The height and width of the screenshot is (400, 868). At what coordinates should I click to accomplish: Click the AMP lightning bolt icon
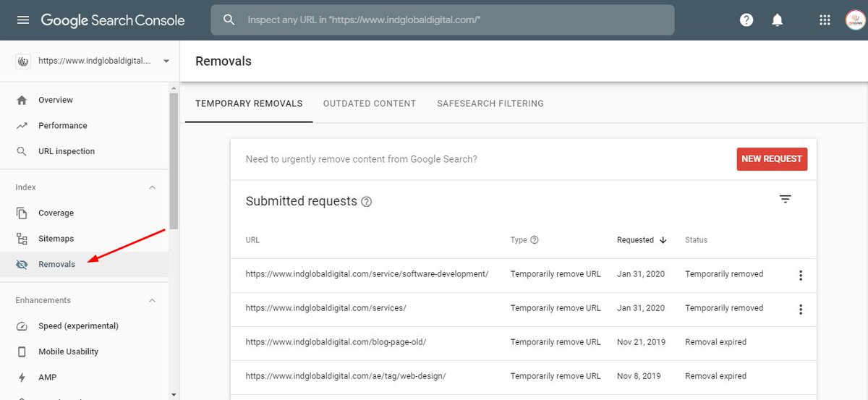tap(22, 378)
